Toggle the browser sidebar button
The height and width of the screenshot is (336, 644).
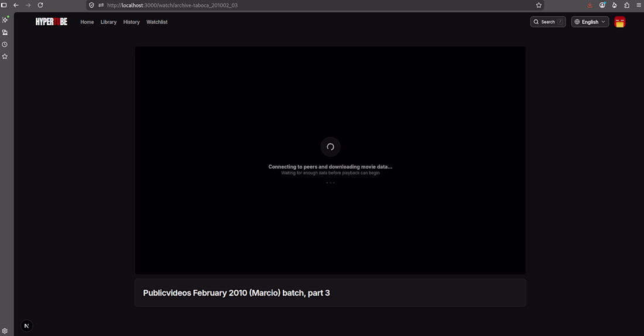(x=4, y=5)
